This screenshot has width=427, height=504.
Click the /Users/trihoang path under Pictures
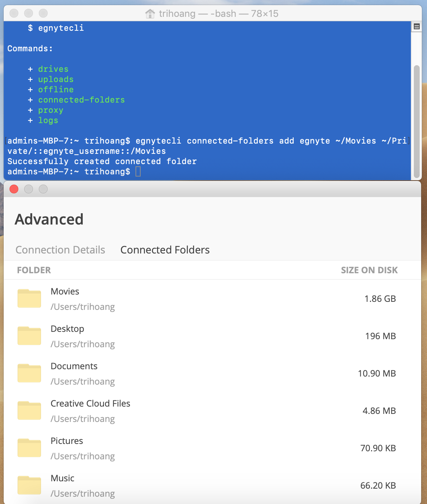pyautogui.click(x=83, y=456)
